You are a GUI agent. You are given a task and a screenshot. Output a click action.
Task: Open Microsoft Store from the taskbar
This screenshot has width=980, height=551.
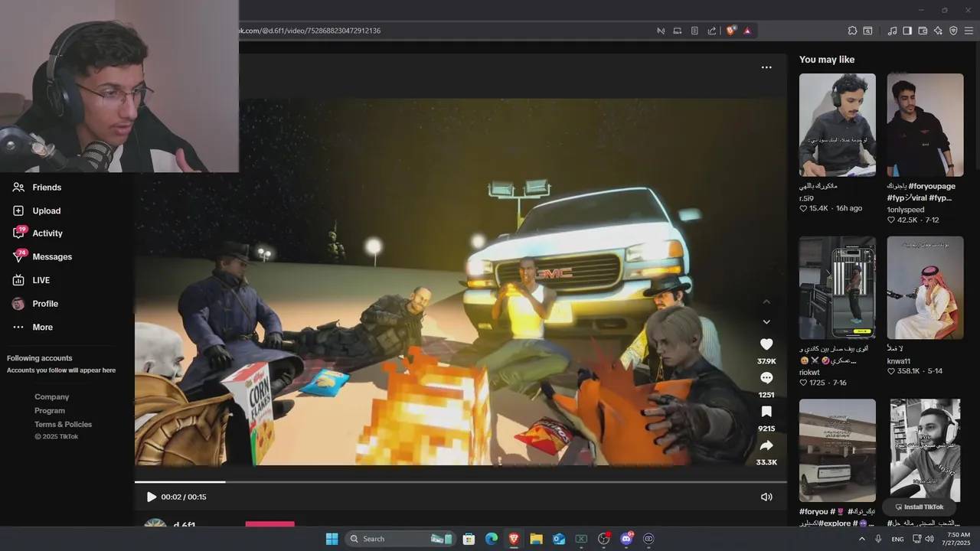click(469, 539)
